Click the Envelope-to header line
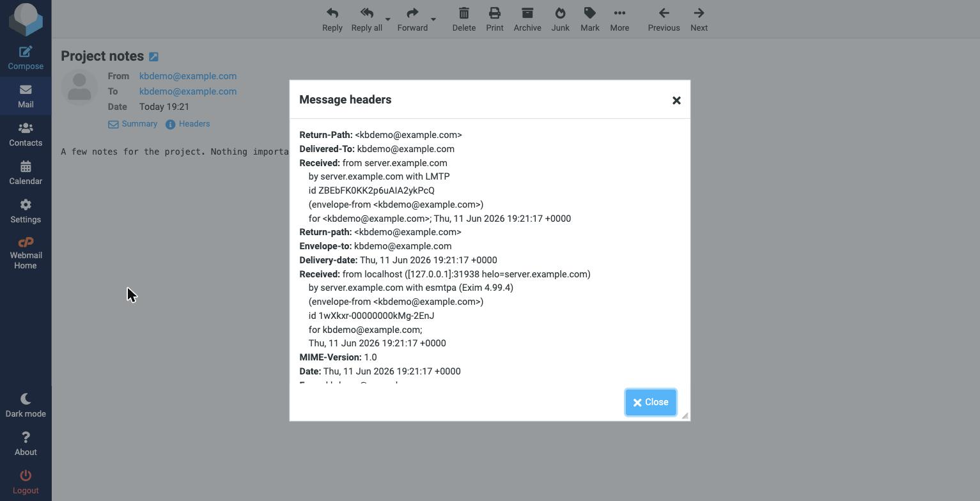The image size is (980, 501). tap(375, 246)
